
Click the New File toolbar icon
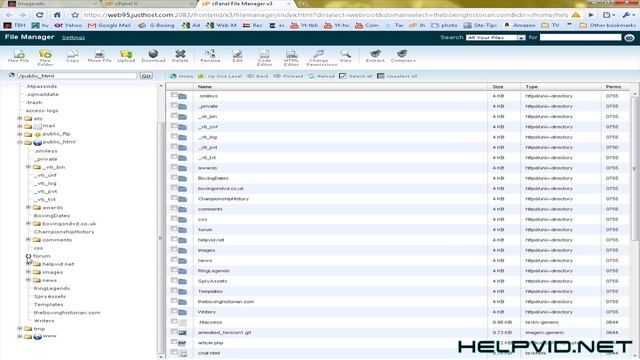click(18, 56)
